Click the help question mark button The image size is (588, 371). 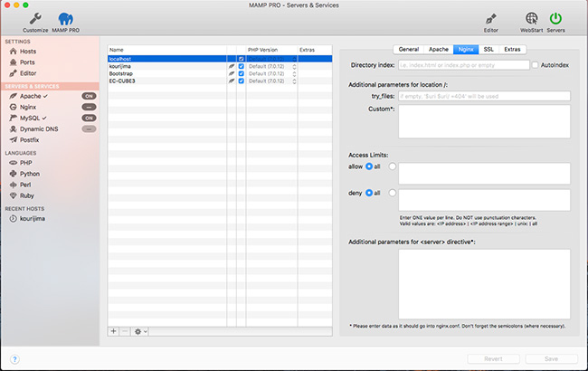tap(14, 359)
